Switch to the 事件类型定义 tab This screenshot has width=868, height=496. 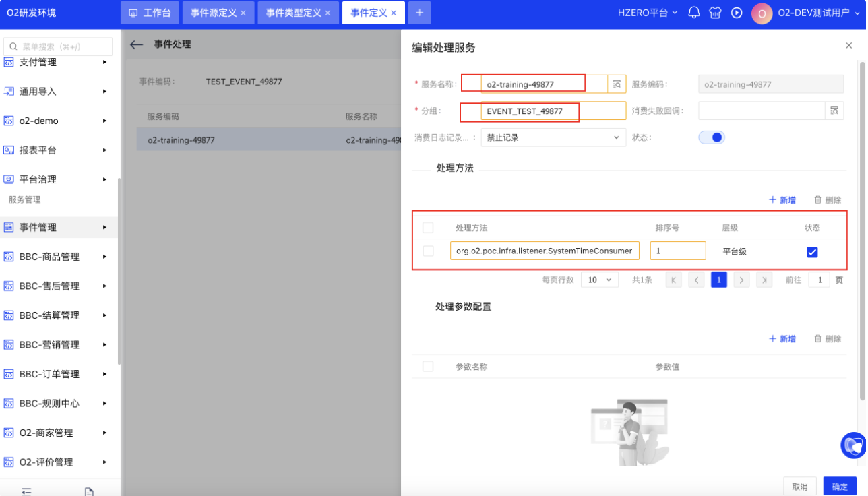293,13
